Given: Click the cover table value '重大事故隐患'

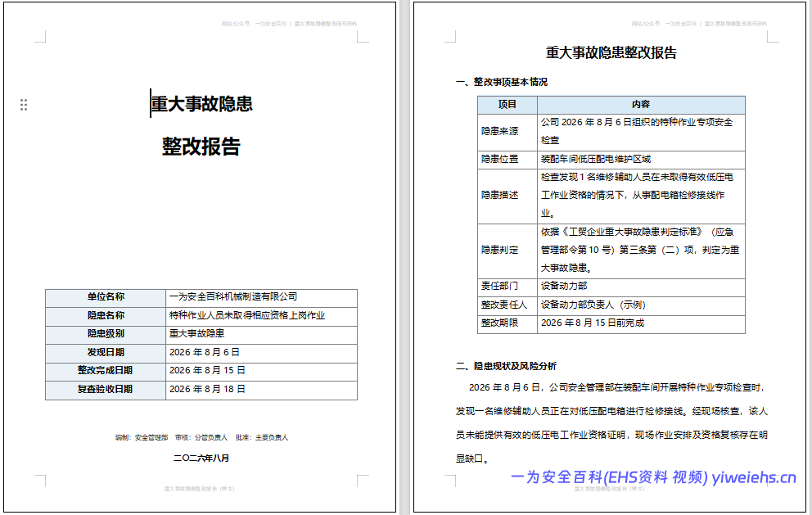Looking at the screenshot, I should pyautogui.click(x=261, y=334).
